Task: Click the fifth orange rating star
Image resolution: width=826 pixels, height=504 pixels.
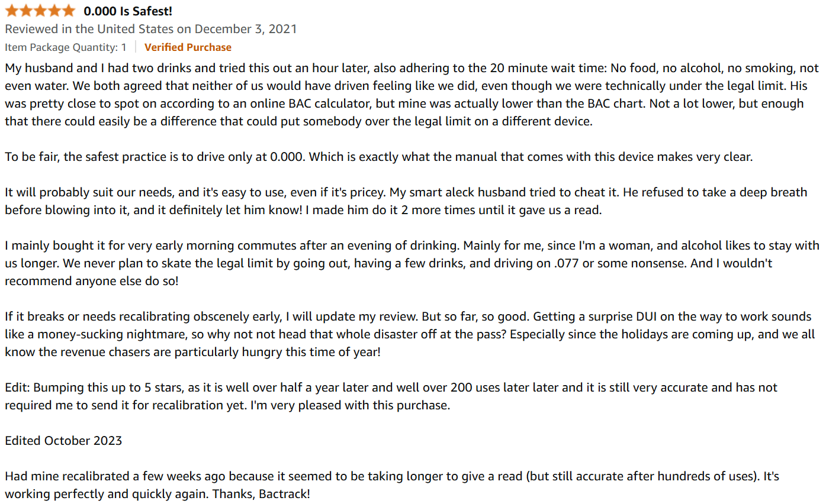Action: pos(69,10)
